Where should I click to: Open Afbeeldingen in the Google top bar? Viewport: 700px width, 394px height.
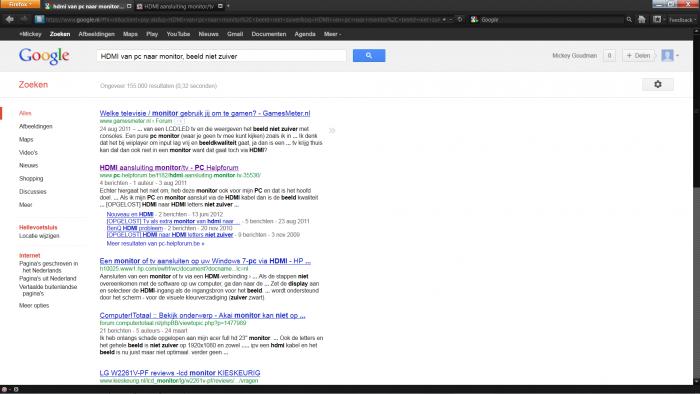click(96, 34)
